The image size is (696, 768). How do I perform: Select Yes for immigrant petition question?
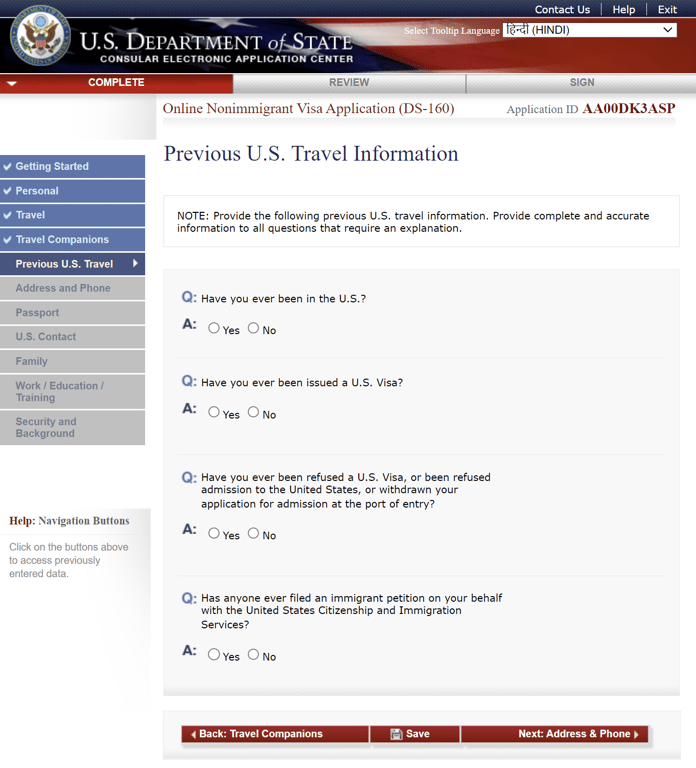214,654
